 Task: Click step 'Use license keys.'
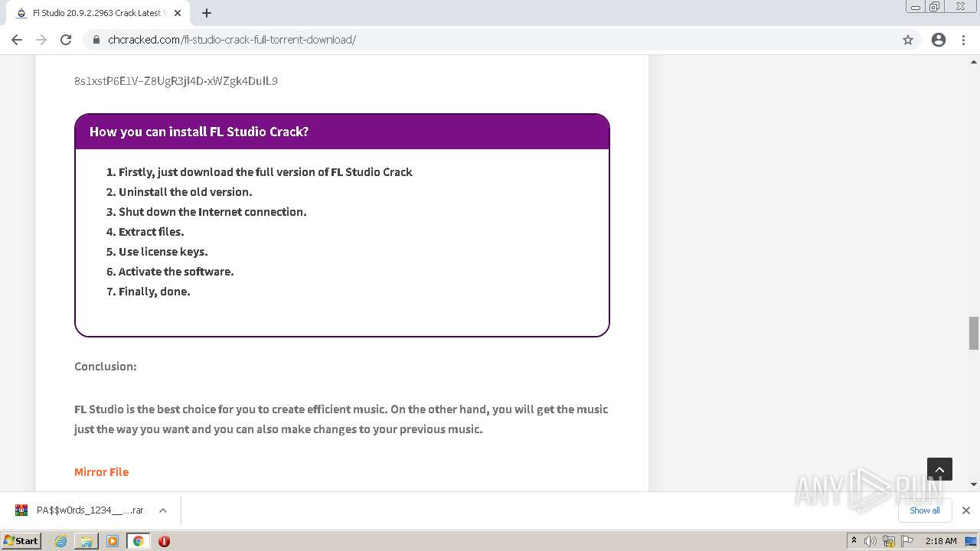pyautogui.click(x=163, y=252)
